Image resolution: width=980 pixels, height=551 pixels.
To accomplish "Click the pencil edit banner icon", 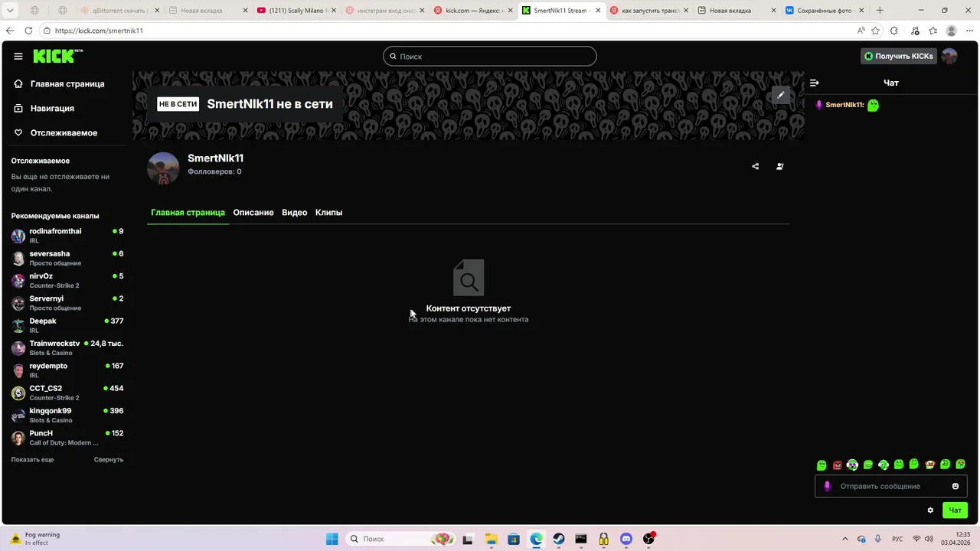I will (x=780, y=95).
